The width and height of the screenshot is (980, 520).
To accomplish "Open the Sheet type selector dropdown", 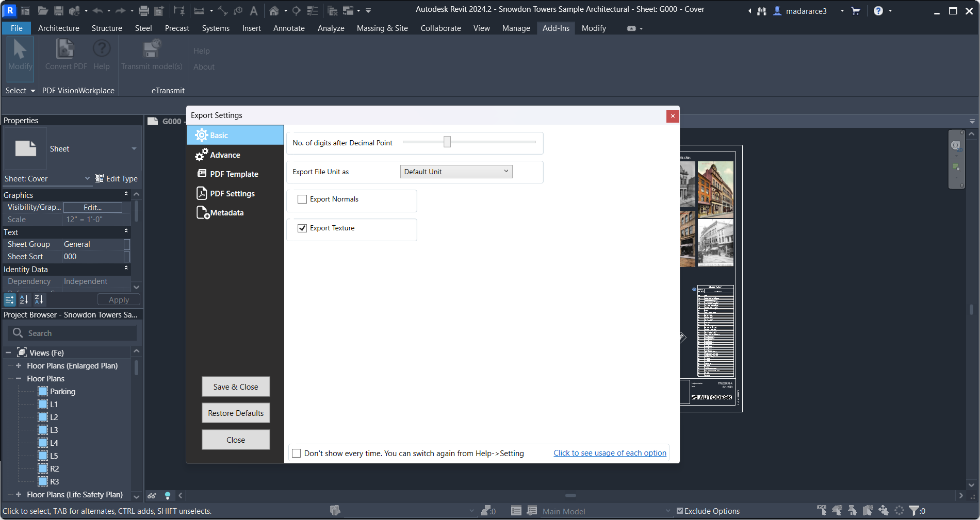I will (x=134, y=149).
